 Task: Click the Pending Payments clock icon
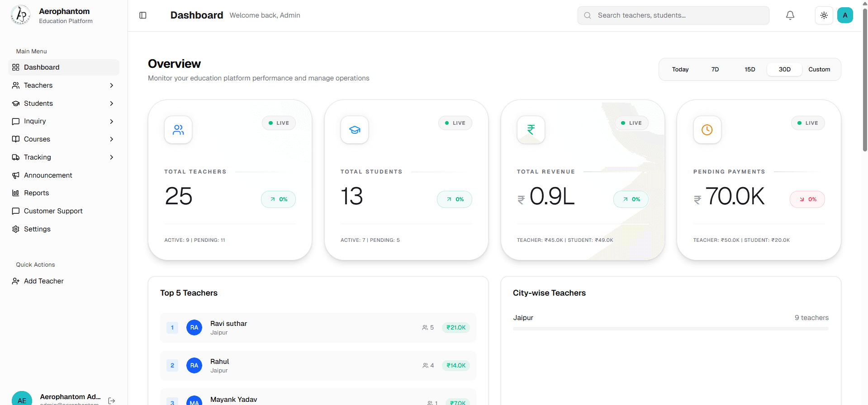click(707, 130)
